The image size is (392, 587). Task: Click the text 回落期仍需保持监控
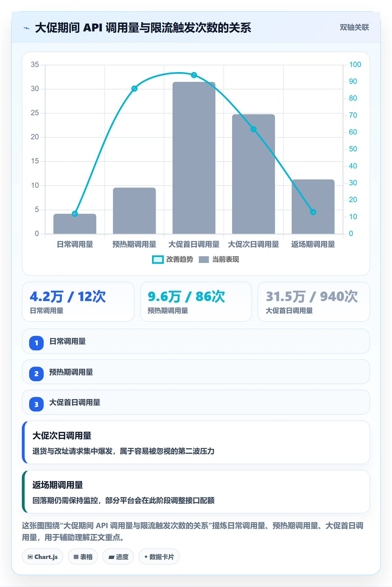(x=65, y=500)
